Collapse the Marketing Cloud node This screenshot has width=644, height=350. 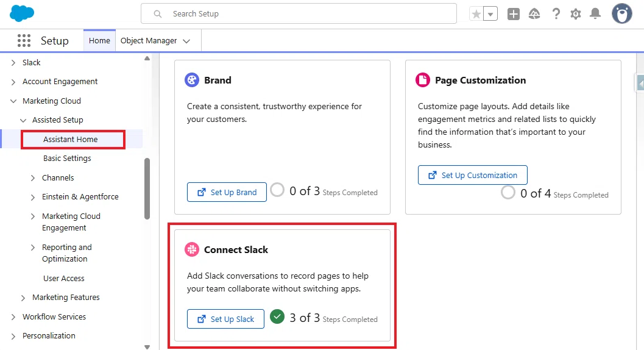coord(13,101)
